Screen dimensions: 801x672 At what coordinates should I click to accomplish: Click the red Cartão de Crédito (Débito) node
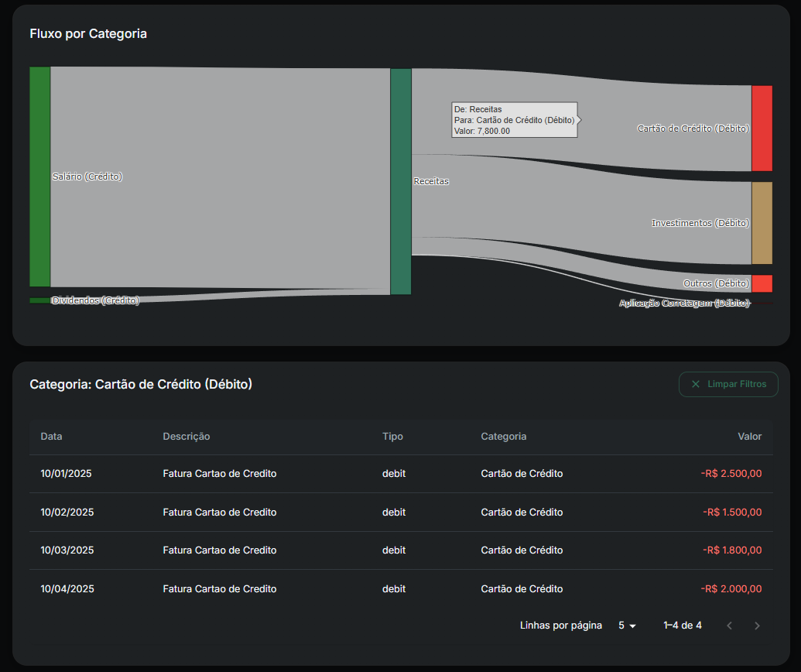(762, 128)
